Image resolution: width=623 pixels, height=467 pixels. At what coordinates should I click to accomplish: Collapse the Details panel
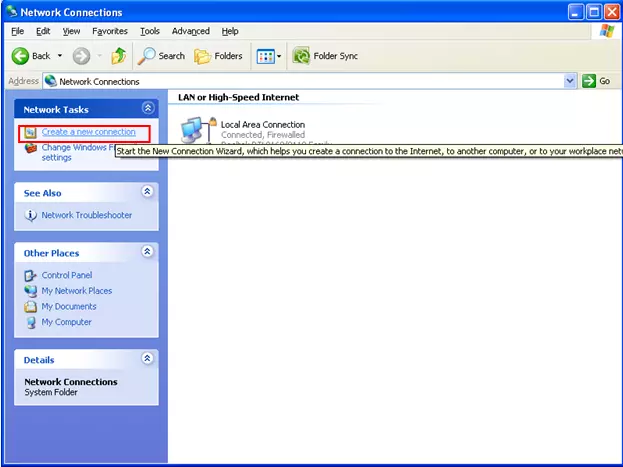pyautogui.click(x=147, y=358)
